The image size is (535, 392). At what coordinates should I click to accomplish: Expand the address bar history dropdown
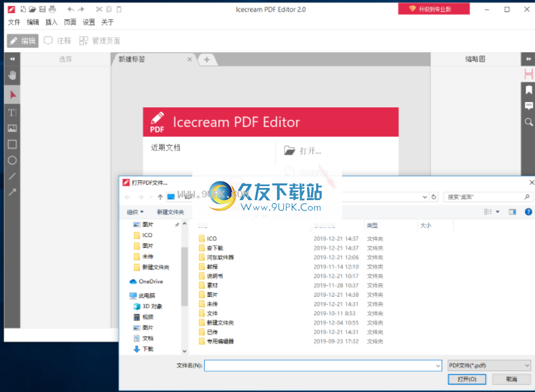[x=425, y=197]
